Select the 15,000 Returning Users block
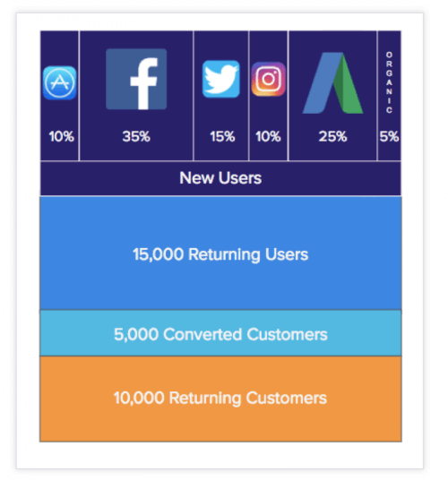This screenshot has height=480, width=448. pyautogui.click(x=220, y=253)
